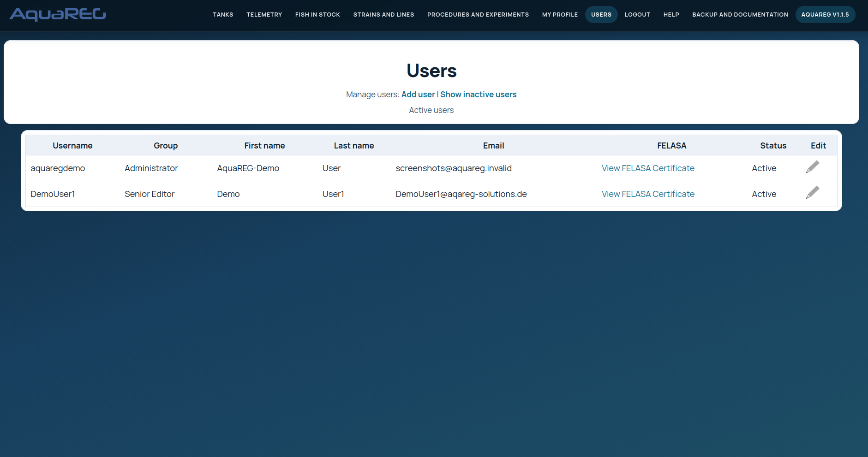The height and width of the screenshot is (457, 868).
Task: Click the Last name column header
Action: point(354,146)
